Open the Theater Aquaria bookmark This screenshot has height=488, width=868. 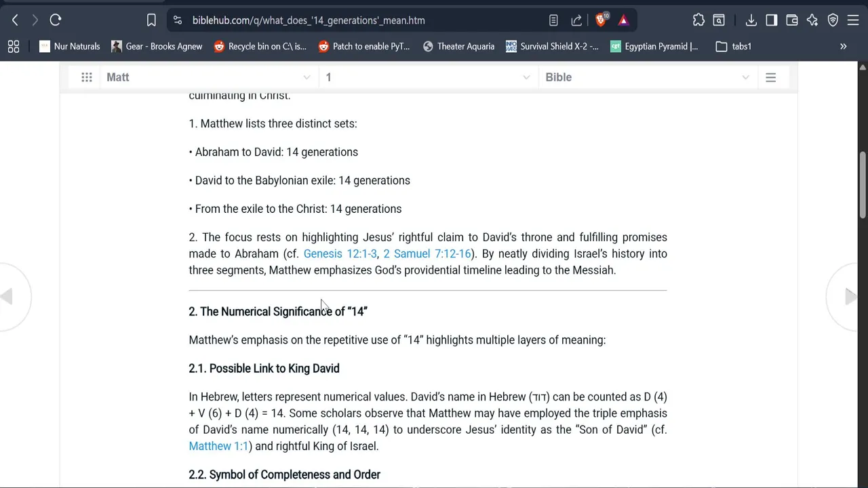(459, 46)
